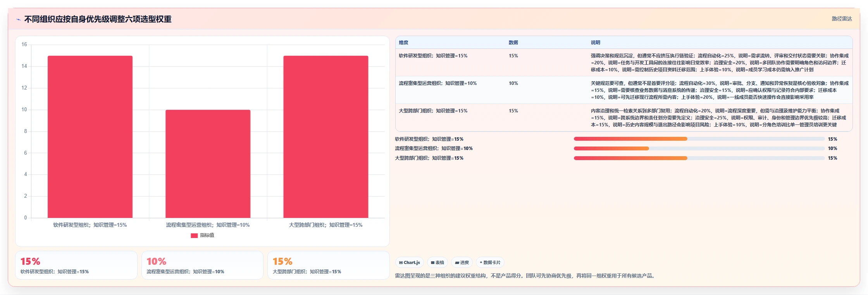Click the footer note starting 雷达图呈现的是三种组织
Screen dimensions: 868x295
pos(525,276)
